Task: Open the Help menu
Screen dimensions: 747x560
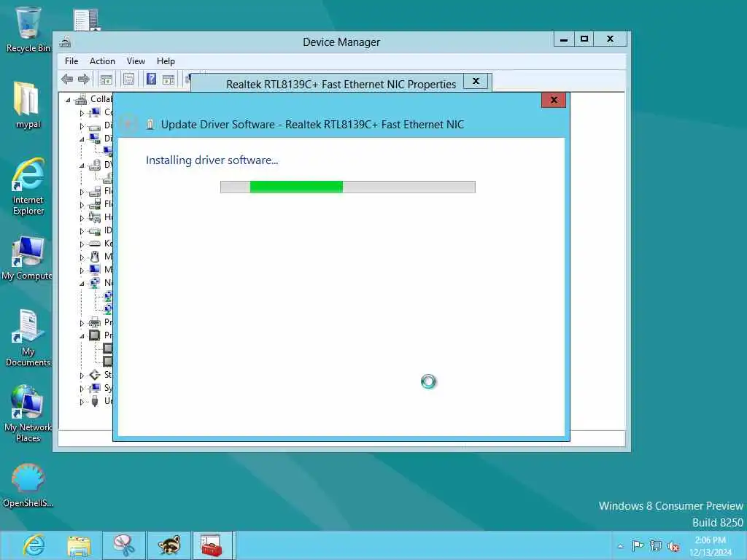Action: pos(166,61)
